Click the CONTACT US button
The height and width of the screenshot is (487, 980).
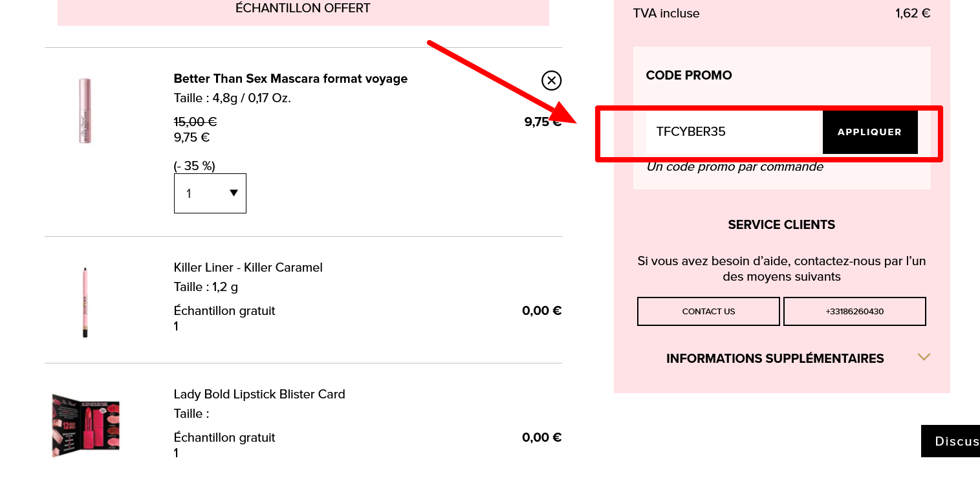click(x=708, y=311)
